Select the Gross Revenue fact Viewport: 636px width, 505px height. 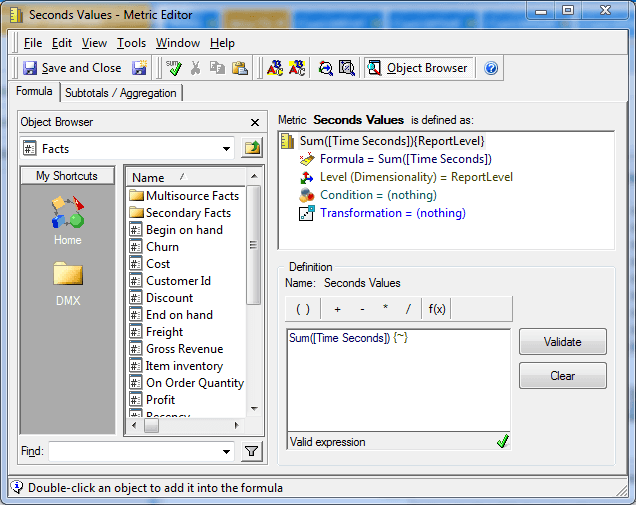pos(184,349)
